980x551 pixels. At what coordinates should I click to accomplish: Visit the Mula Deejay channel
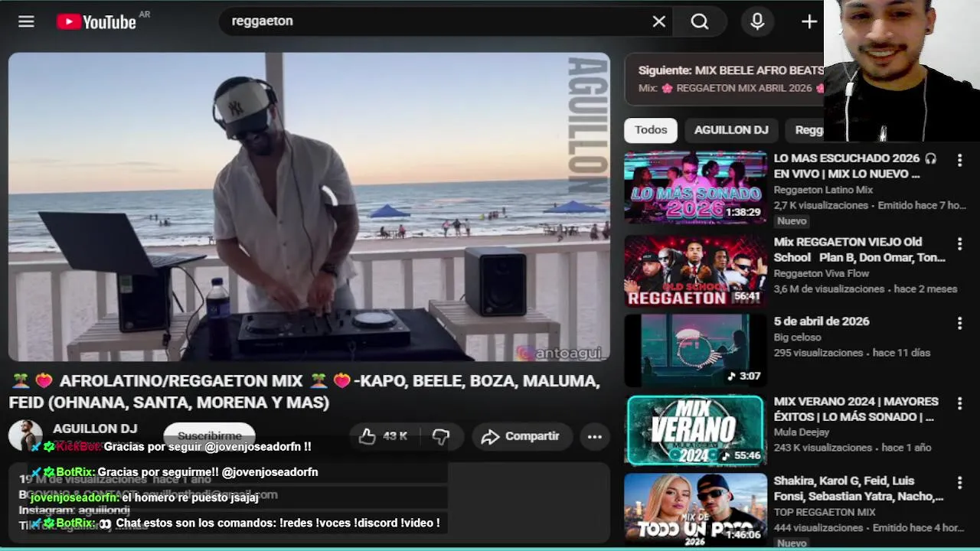click(x=802, y=432)
